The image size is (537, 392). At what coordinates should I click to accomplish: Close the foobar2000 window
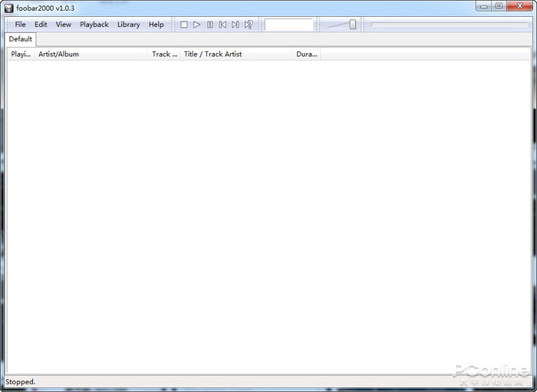pyautogui.click(x=520, y=6)
